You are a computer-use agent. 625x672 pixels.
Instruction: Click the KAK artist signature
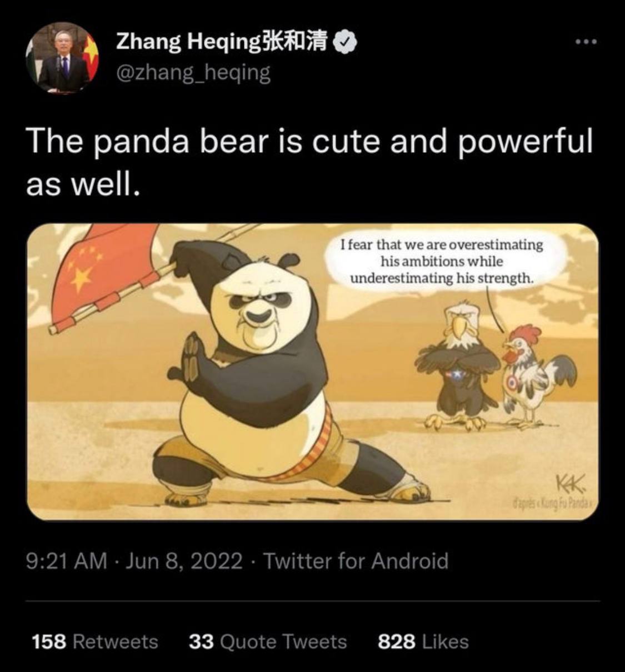(x=571, y=484)
